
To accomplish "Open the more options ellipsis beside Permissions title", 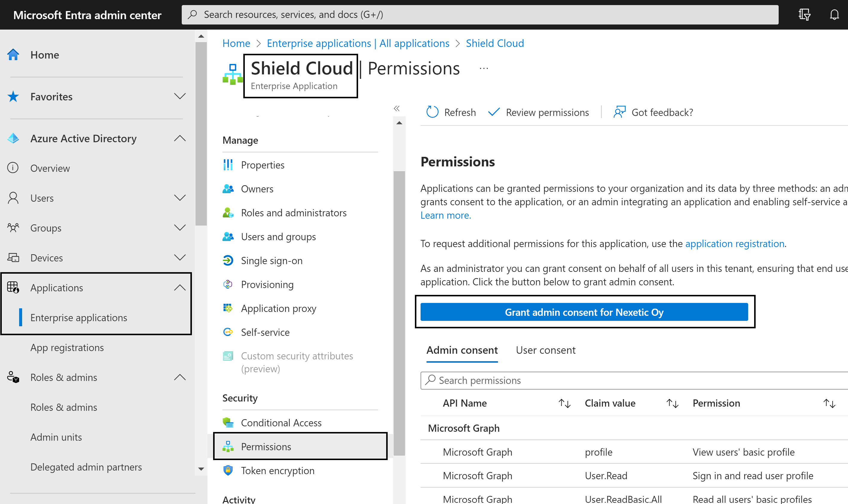I will (x=484, y=69).
